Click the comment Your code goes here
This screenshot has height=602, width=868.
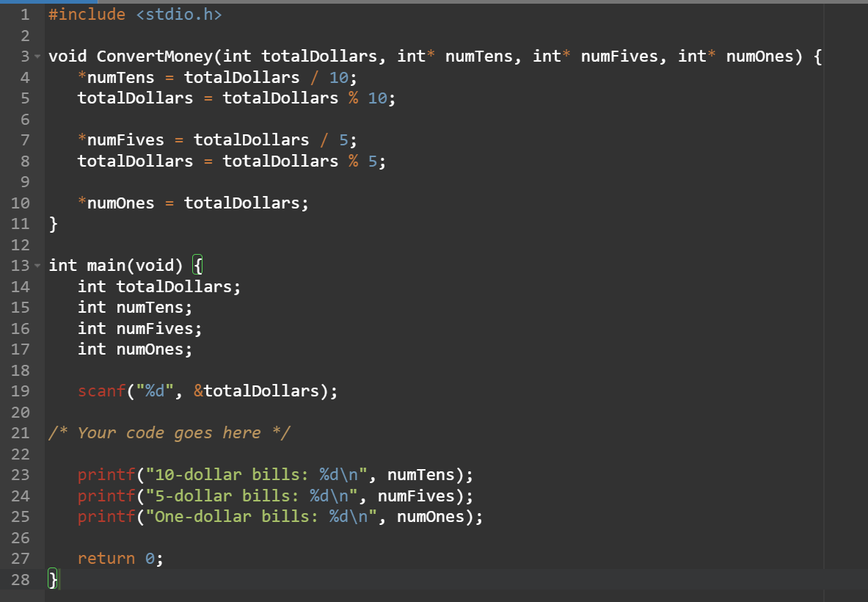(169, 432)
